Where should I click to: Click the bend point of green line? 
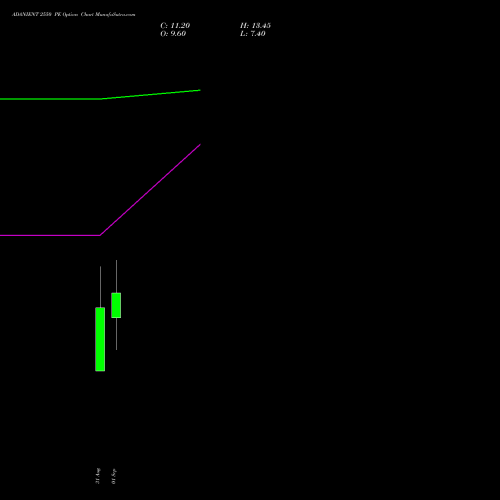click(x=101, y=99)
